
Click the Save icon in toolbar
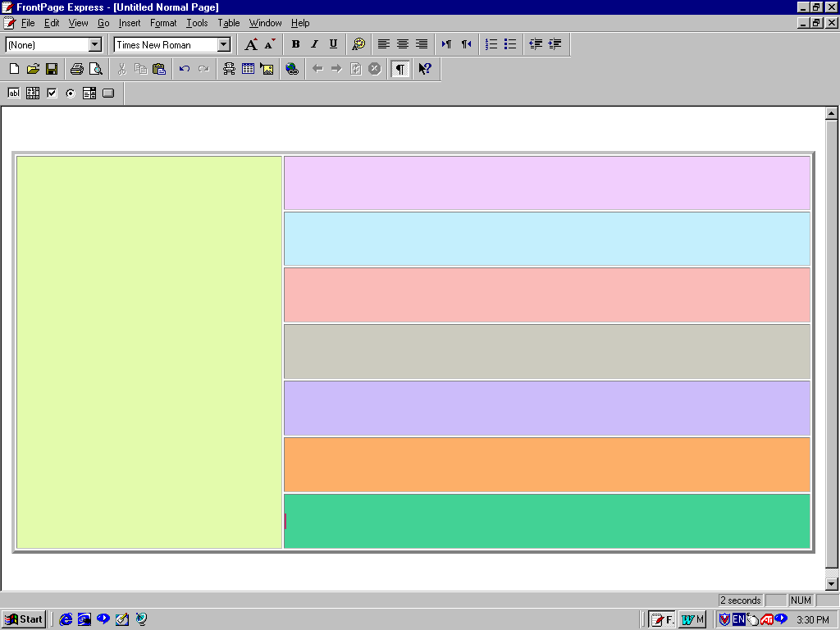(x=52, y=69)
